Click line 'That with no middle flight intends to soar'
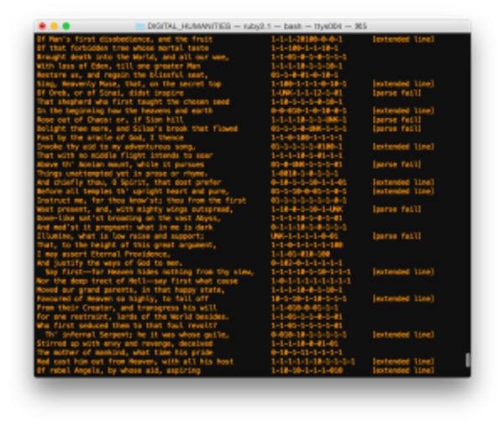Image resolution: width=504 pixels, height=425 pixels. coord(124,155)
